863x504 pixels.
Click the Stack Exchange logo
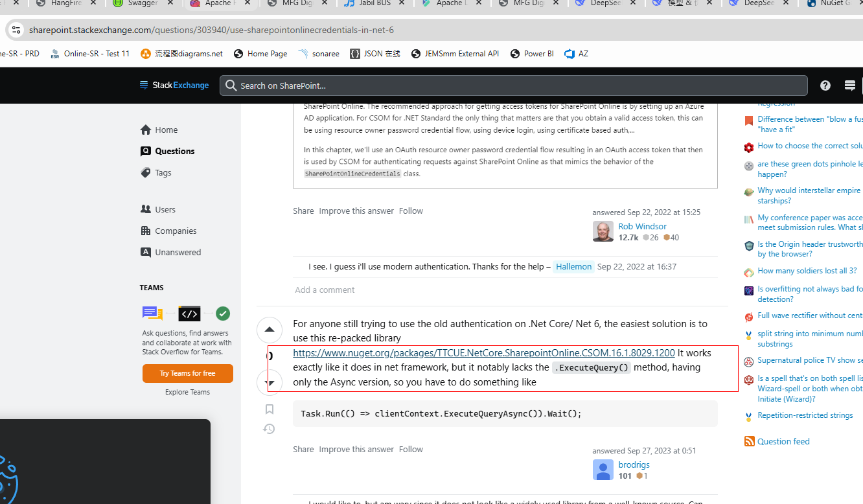pyautogui.click(x=174, y=85)
